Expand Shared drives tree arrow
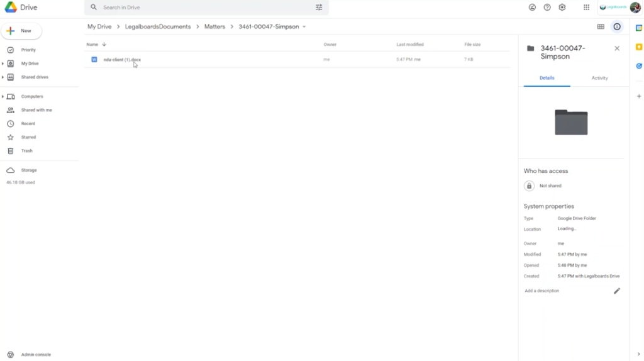 3,77
